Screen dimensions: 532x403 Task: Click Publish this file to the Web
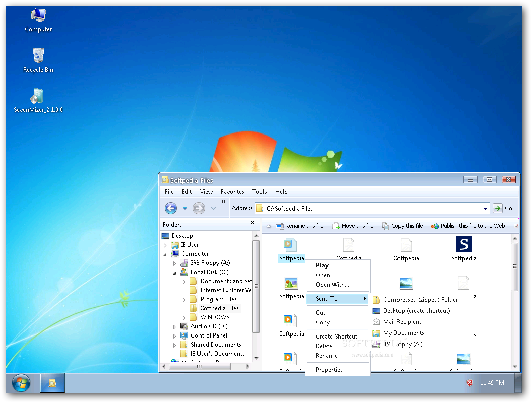(468, 226)
